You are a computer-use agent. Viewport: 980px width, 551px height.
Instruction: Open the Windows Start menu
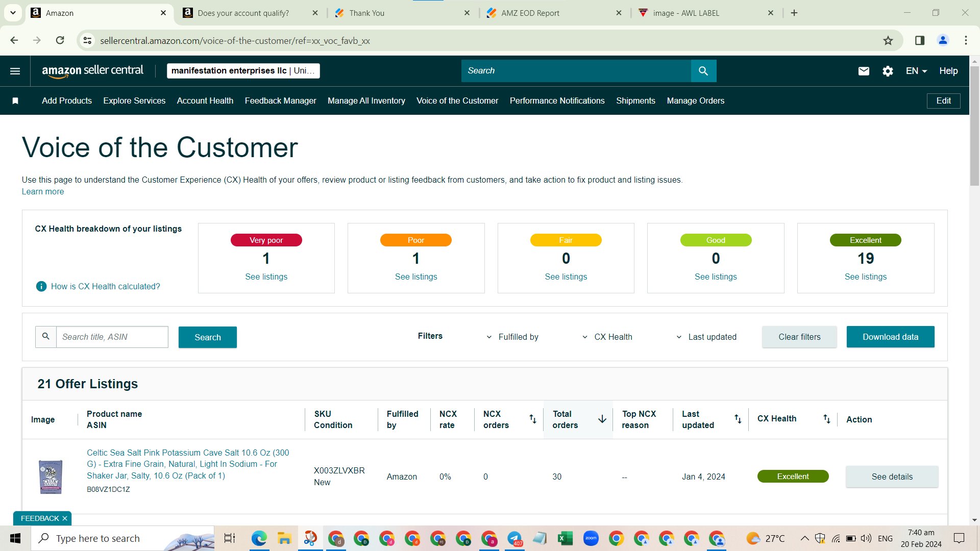[x=15, y=538]
